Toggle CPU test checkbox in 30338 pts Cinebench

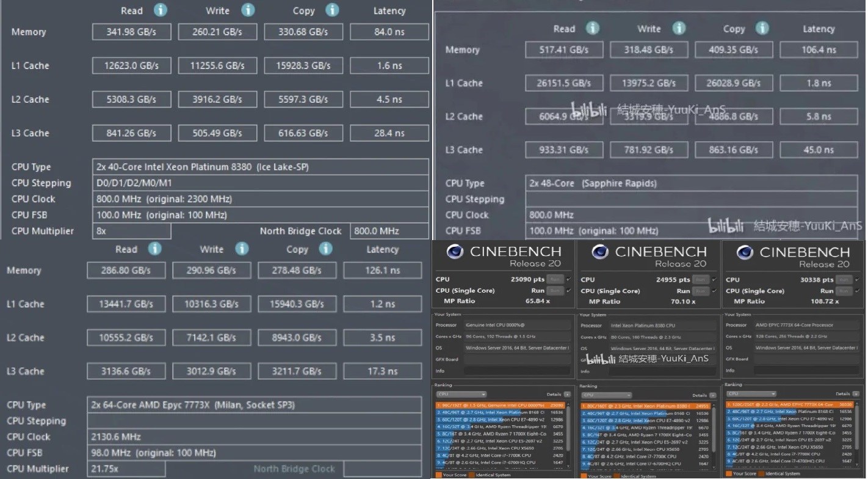coord(857,280)
